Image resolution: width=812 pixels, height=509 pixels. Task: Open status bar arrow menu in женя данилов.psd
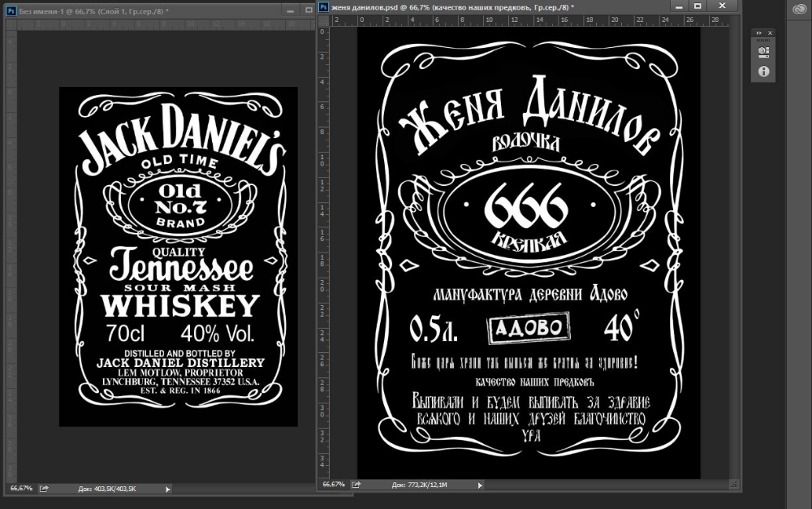point(481,485)
